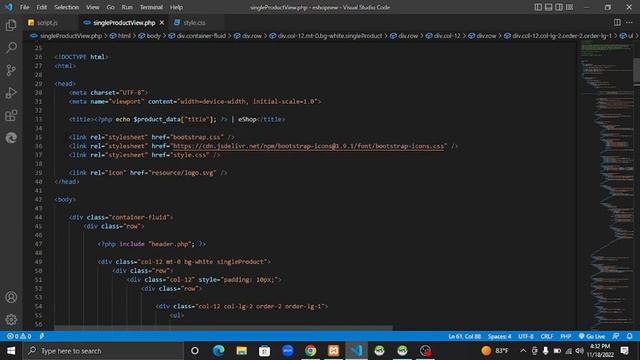Screen dimensions: 640x360
Task: Click the Visual Studio Code taskbar icon
Action: click(356, 351)
